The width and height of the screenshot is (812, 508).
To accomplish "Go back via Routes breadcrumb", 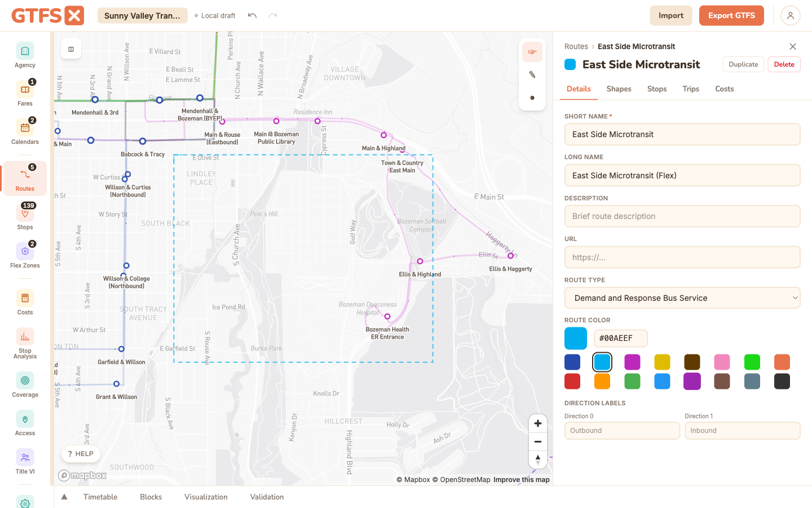I will [x=576, y=46].
